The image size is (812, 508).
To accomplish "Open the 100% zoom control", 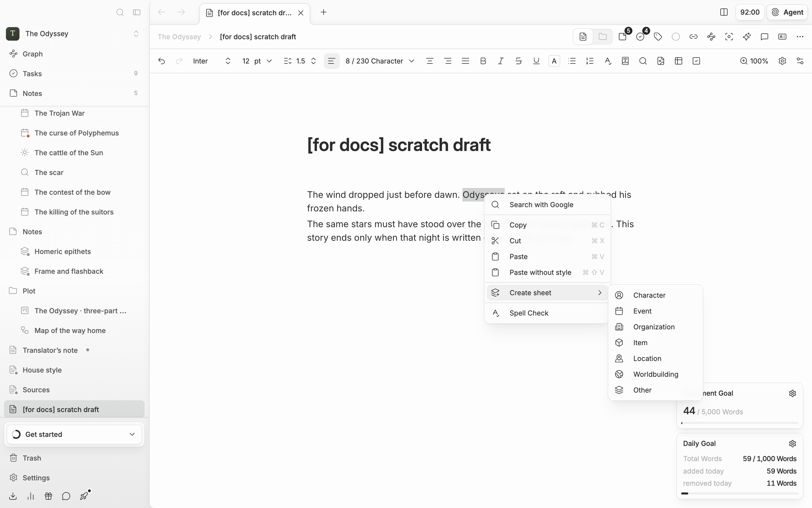I will (754, 61).
